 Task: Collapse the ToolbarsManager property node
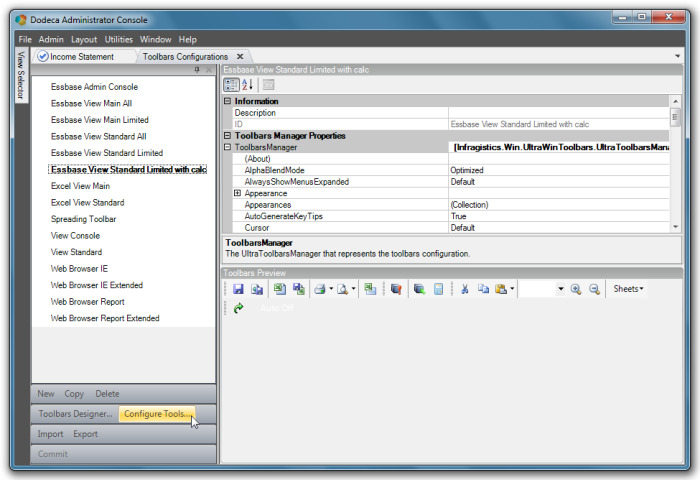(227, 147)
